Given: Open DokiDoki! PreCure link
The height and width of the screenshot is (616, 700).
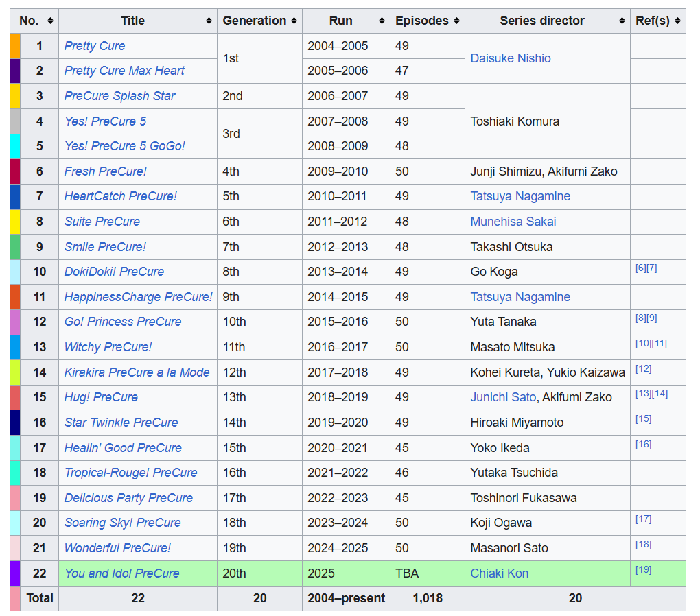Looking at the screenshot, I should click(x=114, y=272).
